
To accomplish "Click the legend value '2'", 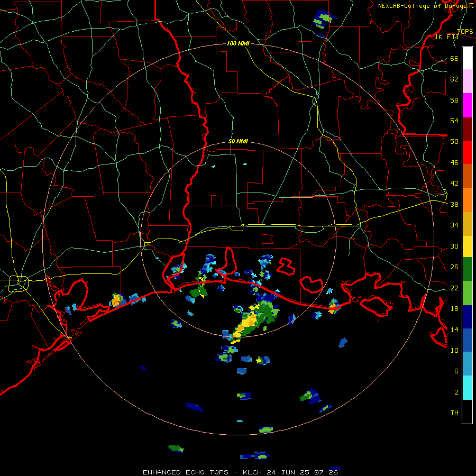I will pos(456,392).
